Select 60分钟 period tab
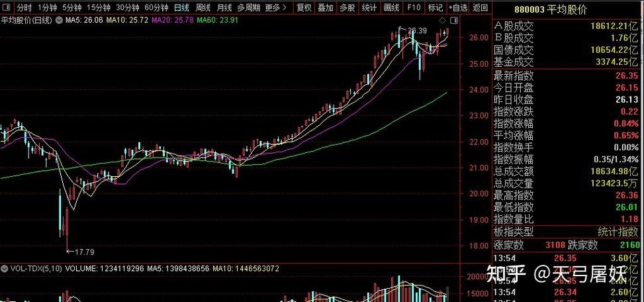644x302 pixels. tap(156, 8)
